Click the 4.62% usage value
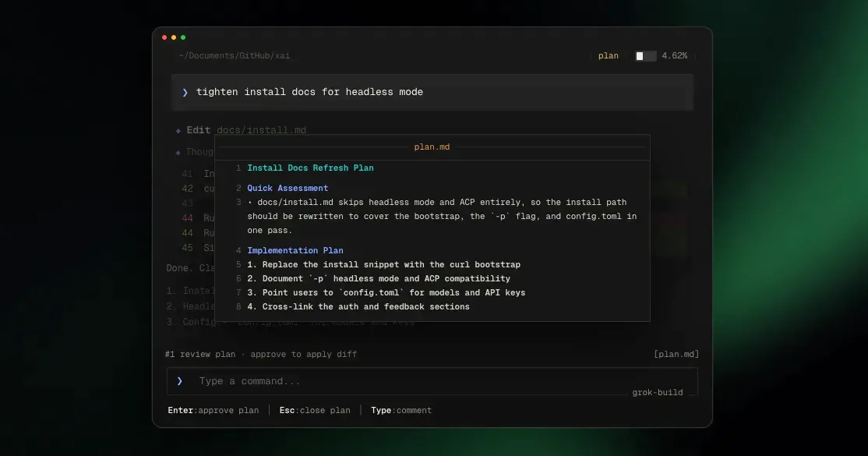 pyautogui.click(x=674, y=56)
